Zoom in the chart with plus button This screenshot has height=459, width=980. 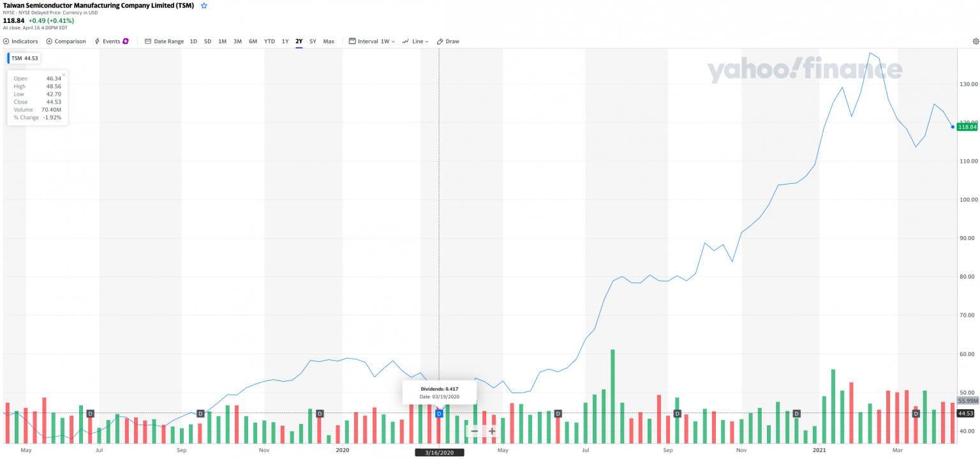(492, 432)
